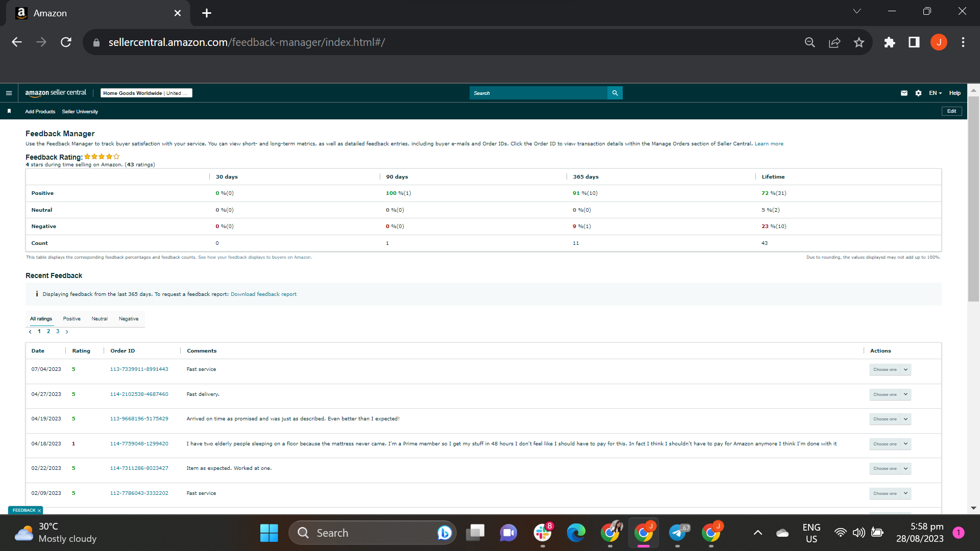The image size is (980, 551).
Task: Bookmark this page with the star
Action: coord(859,42)
